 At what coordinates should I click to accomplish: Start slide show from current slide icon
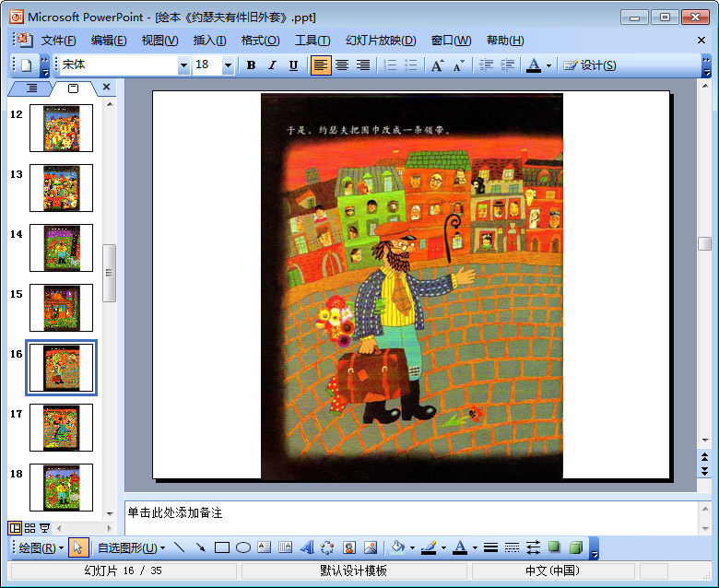pyautogui.click(x=44, y=528)
